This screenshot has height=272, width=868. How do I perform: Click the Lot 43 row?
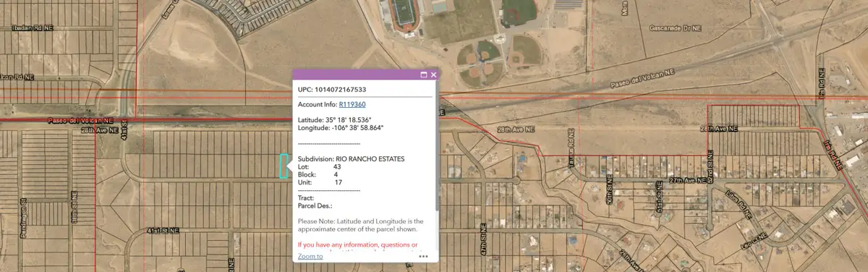coord(320,166)
